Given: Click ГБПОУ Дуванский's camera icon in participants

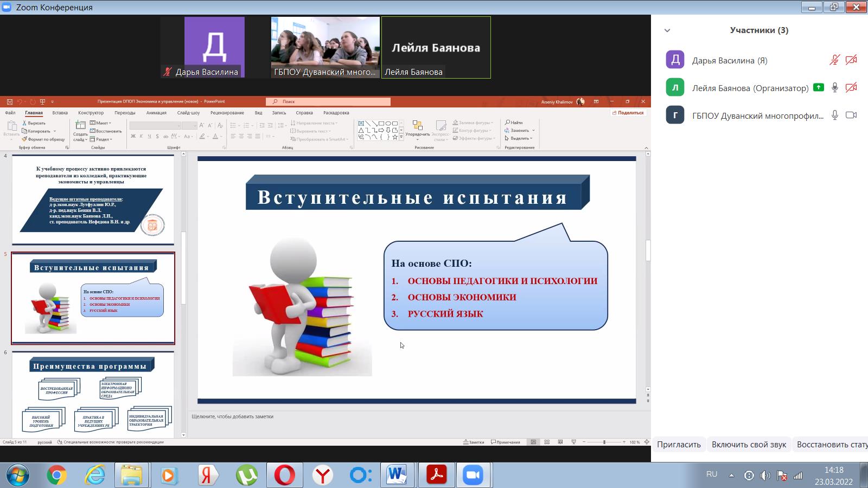Looking at the screenshot, I should point(851,115).
